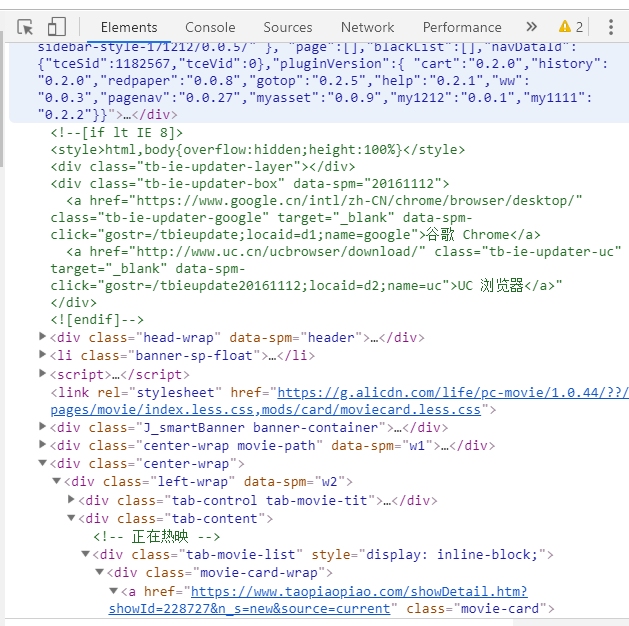Collapse the tab-content div node
The height and width of the screenshot is (626, 629).
point(71,518)
